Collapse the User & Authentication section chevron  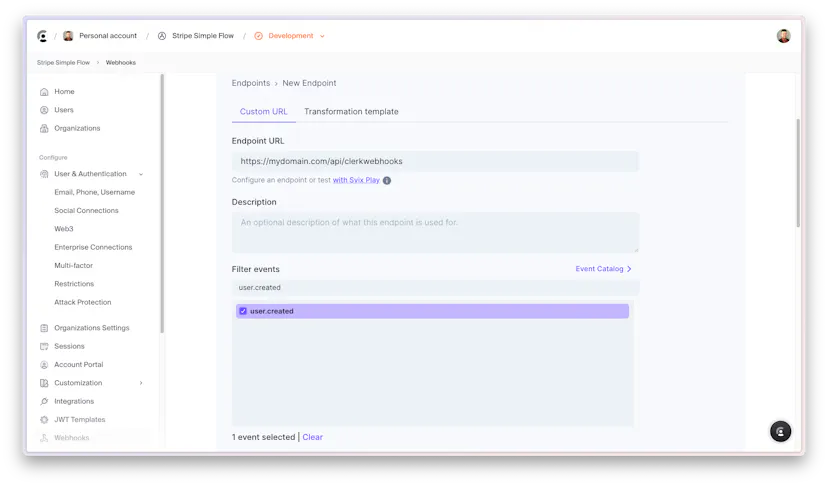coord(141,174)
